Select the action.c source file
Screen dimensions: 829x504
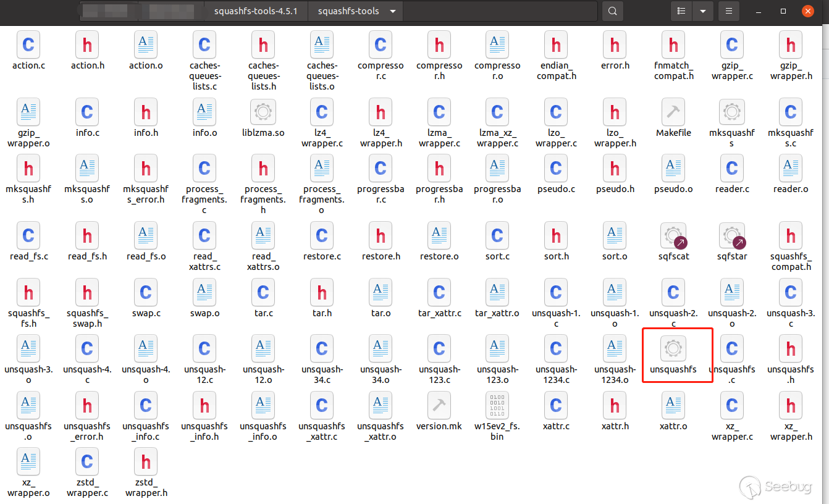coord(28,44)
